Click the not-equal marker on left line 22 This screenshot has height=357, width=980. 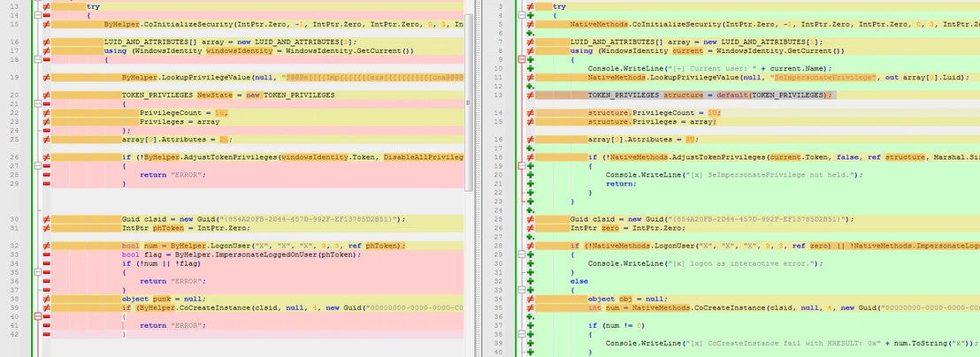46,113
